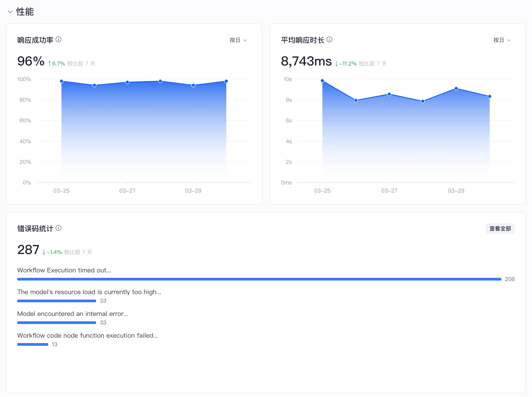Click the 8,743ms average response value

306,61
